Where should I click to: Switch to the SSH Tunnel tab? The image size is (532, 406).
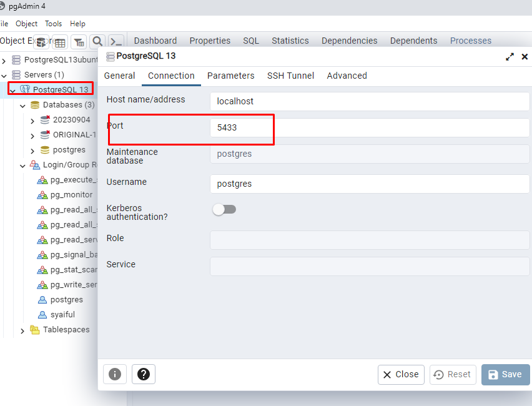pos(290,76)
